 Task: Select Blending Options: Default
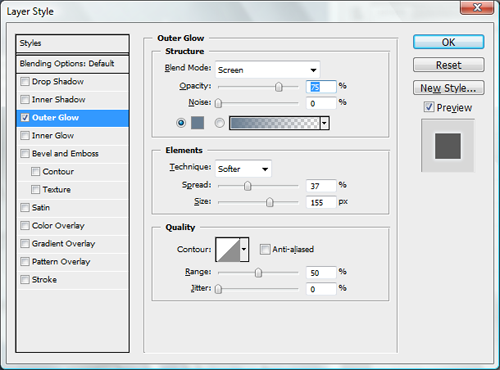(x=72, y=64)
